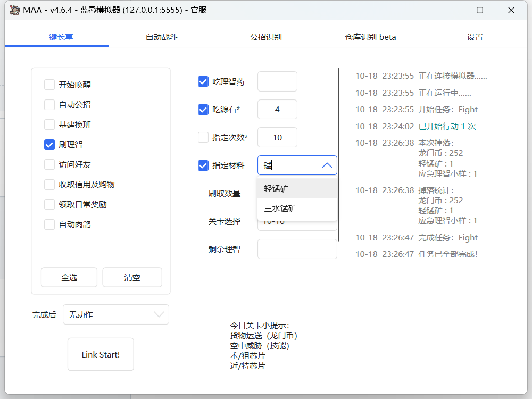532x399 pixels.
Task: Enable 领取日常奖励 checkbox
Action: click(x=50, y=205)
